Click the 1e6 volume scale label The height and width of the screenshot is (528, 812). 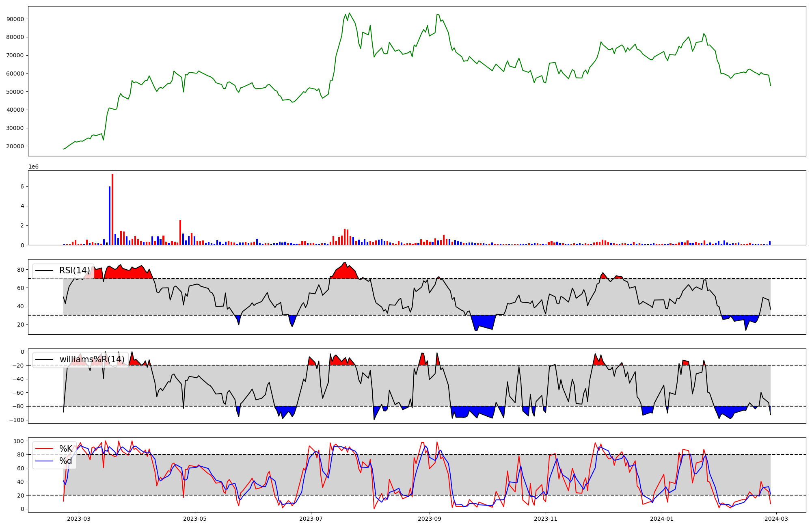[33, 167]
